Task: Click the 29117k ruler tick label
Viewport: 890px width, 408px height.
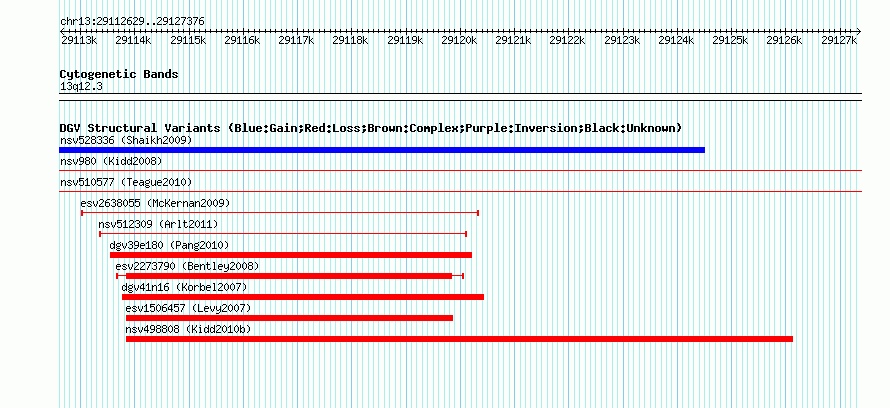Action: [x=296, y=40]
